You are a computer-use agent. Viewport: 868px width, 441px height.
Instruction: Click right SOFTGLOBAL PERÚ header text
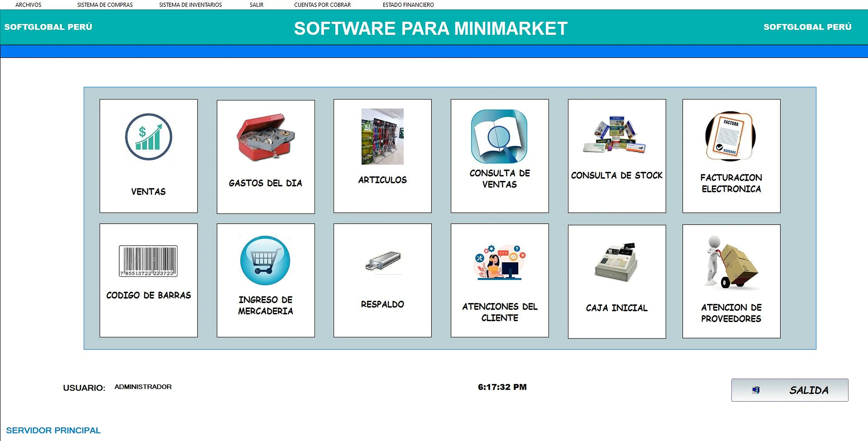(x=807, y=27)
